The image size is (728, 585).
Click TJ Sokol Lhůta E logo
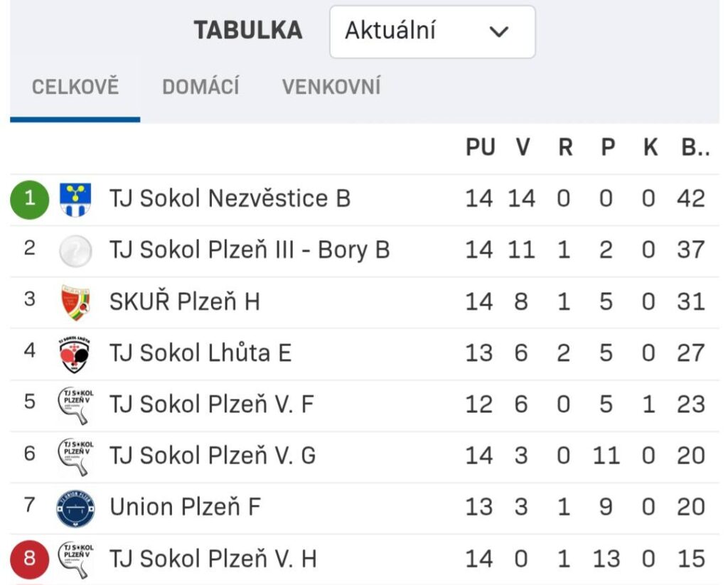tap(75, 353)
